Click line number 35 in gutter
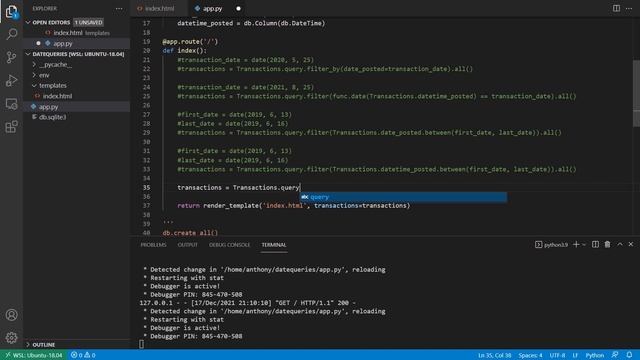Image resolution: width=640 pixels, height=360 pixels. click(146, 188)
